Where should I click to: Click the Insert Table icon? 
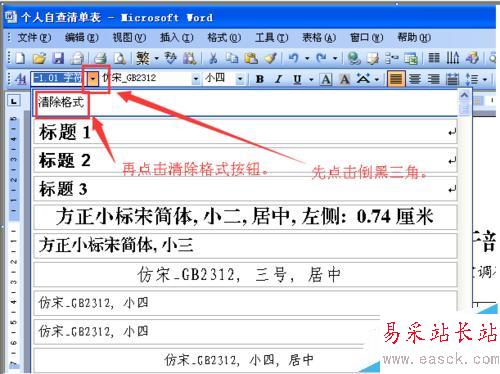[x=392, y=58]
